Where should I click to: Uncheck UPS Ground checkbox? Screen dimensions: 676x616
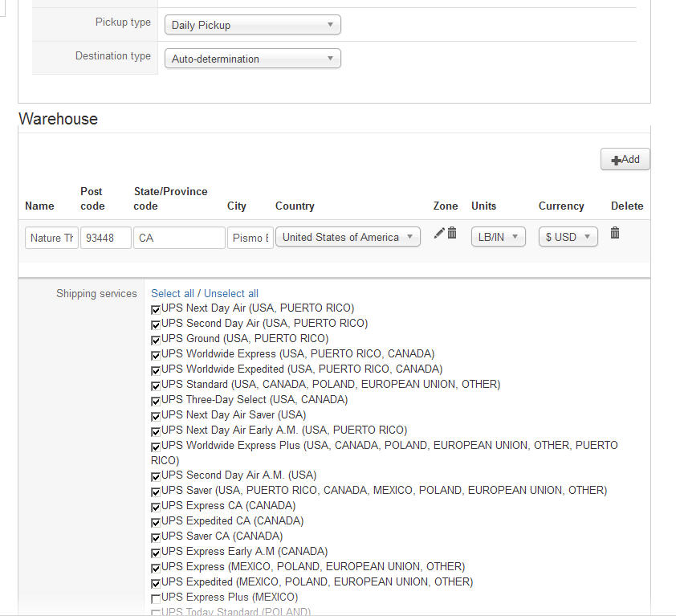(x=156, y=340)
